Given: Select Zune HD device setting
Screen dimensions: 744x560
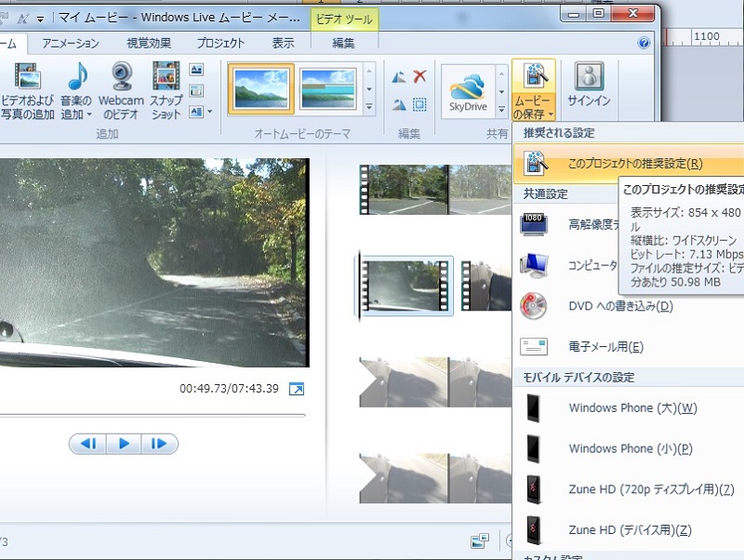Looking at the screenshot, I should pos(629,530).
